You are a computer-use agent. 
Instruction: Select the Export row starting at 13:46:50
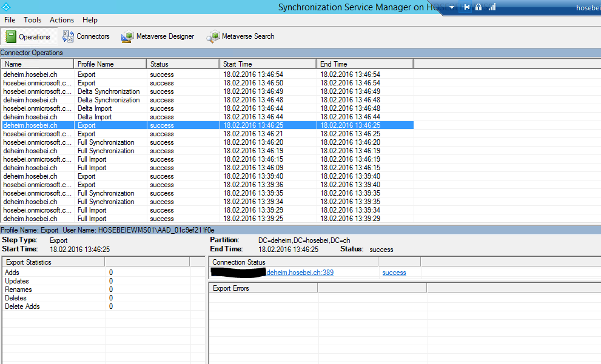click(x=207, y=83)
